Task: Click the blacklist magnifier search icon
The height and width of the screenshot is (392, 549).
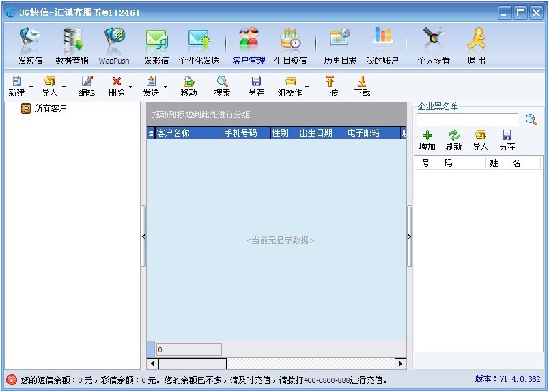Action: point(531,120)
